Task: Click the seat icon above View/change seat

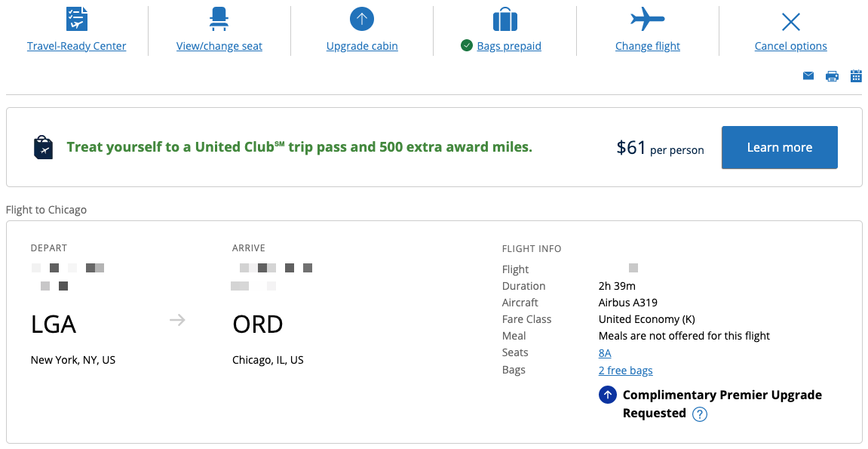Action: [x=219, y=19]
